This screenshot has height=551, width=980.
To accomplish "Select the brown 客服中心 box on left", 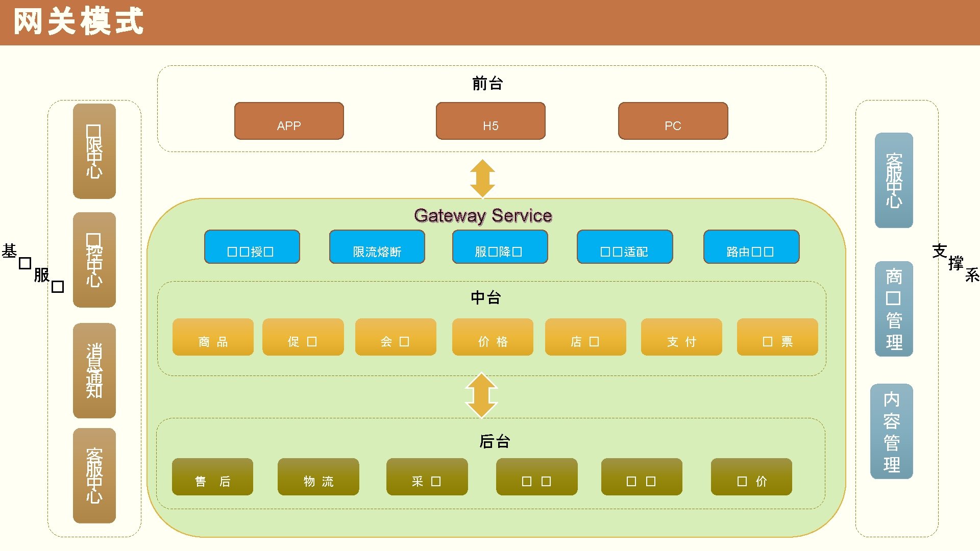I will [94, 475].
